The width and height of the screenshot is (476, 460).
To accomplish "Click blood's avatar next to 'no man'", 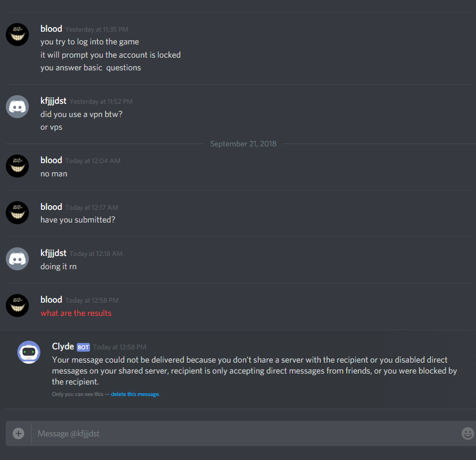I will click(x=17, y=166).
